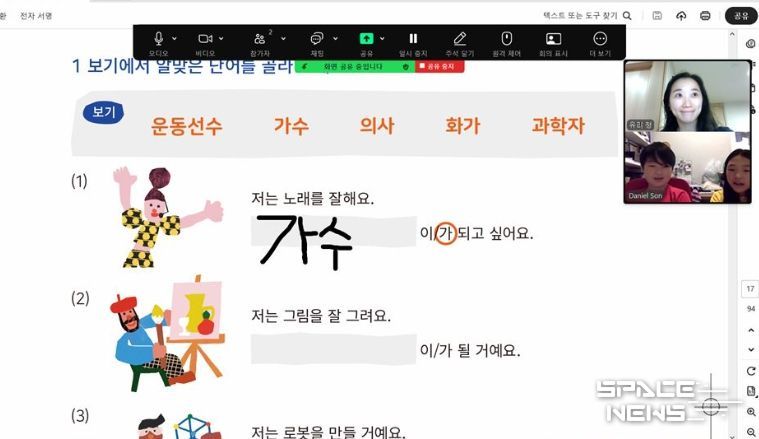Toggle the video camera button
This screenshot has width=759, height=439.
click(205, 38)
